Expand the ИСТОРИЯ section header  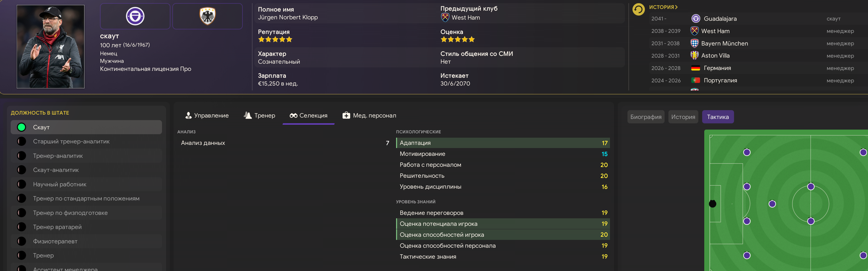[663, 7]
